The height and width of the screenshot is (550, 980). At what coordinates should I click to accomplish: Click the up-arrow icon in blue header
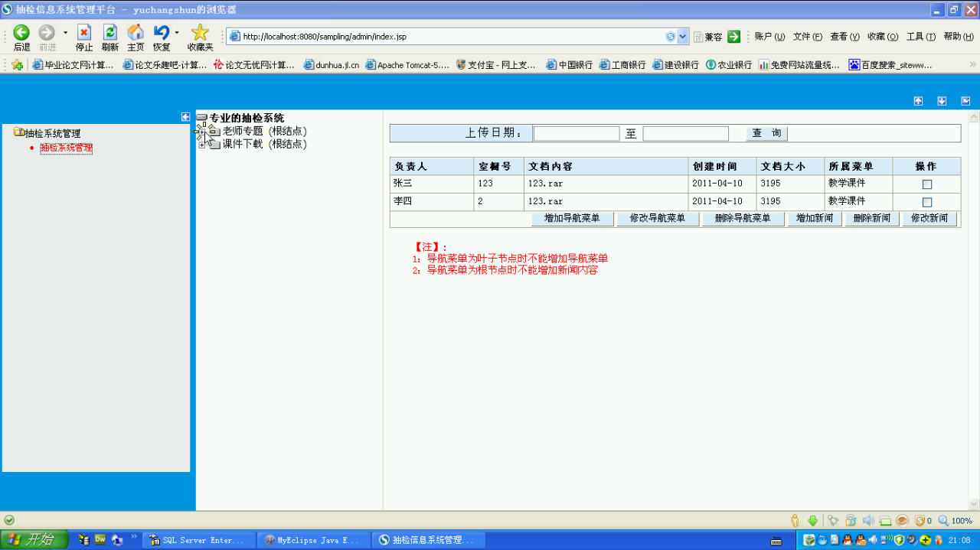[x=918, y=101]
